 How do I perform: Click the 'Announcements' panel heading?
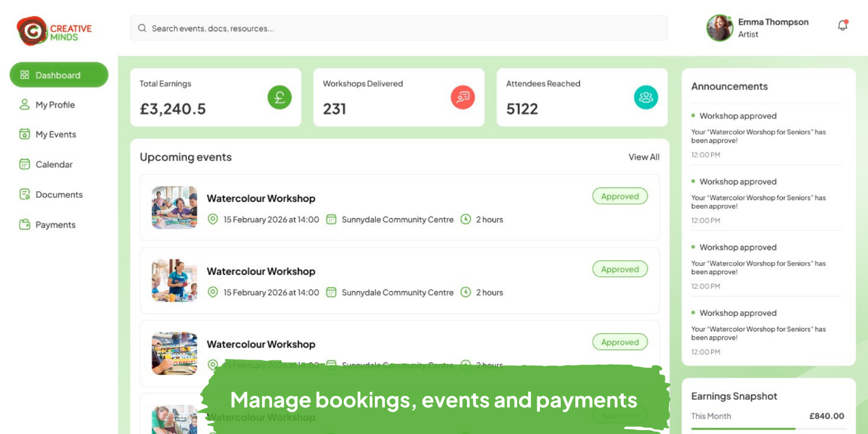(x=729, y=86)
